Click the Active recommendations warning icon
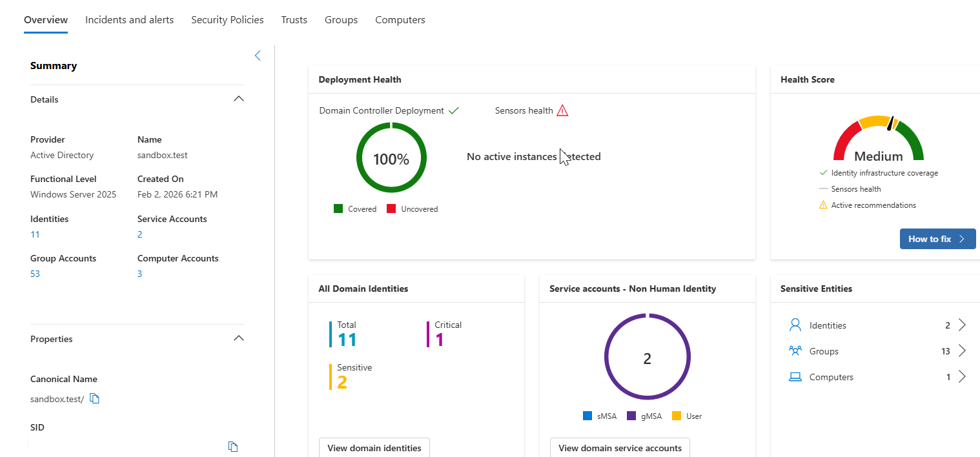This screenshot has width=980, height=457. point(822,205)
